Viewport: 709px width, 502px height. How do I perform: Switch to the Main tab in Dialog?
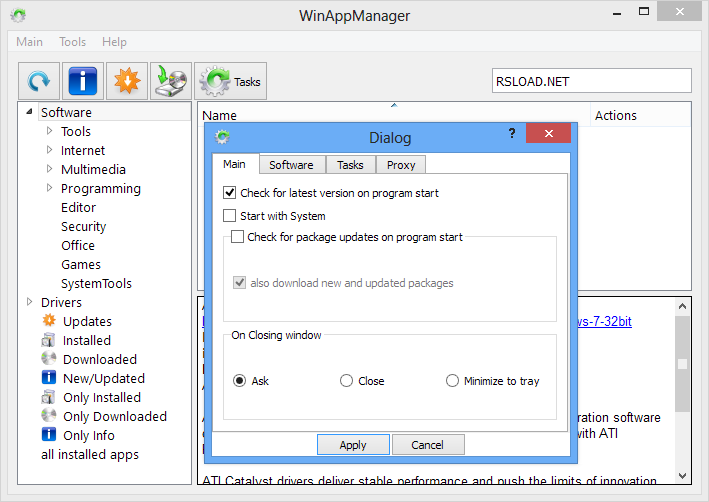coord(235,164)
